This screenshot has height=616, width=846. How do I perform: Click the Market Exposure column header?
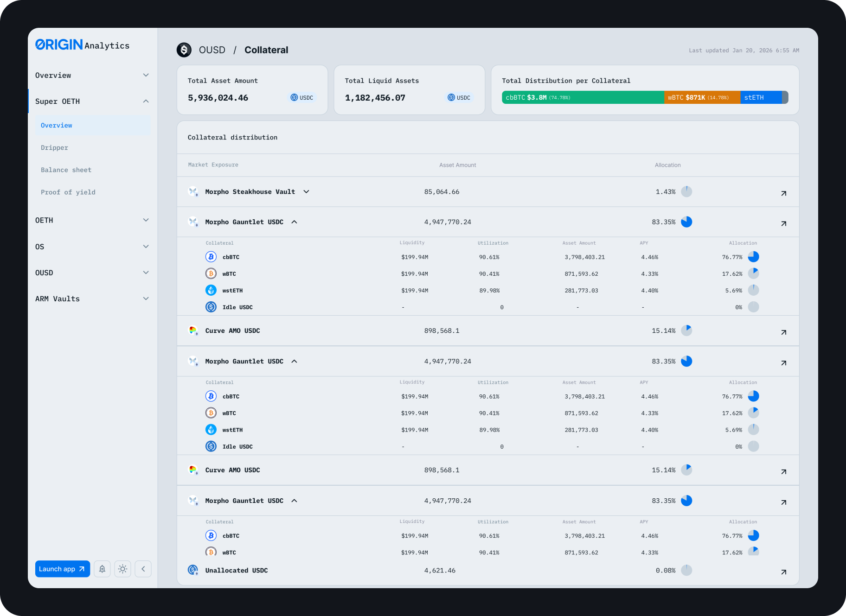[x=213, y=165]
